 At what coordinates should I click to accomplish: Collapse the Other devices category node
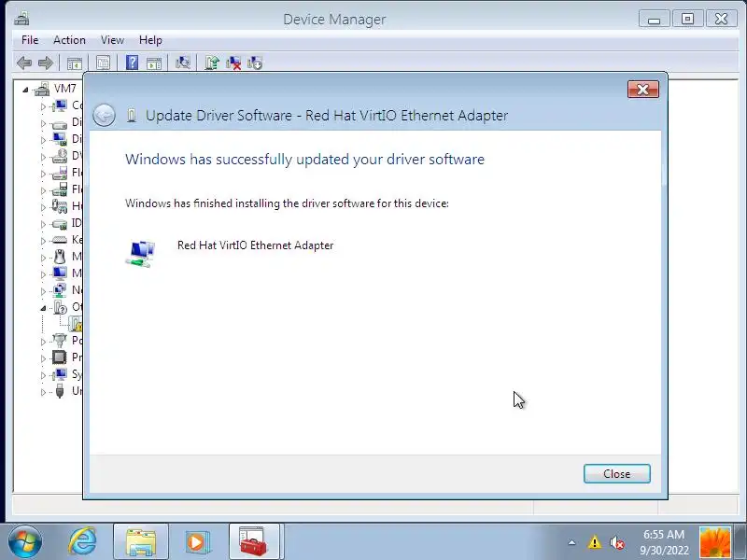[43, 308]
